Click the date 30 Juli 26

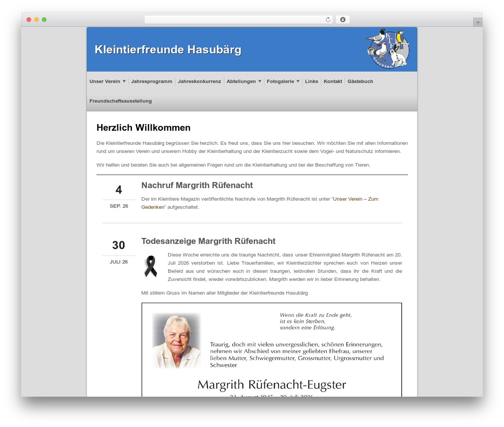[119, 252]
